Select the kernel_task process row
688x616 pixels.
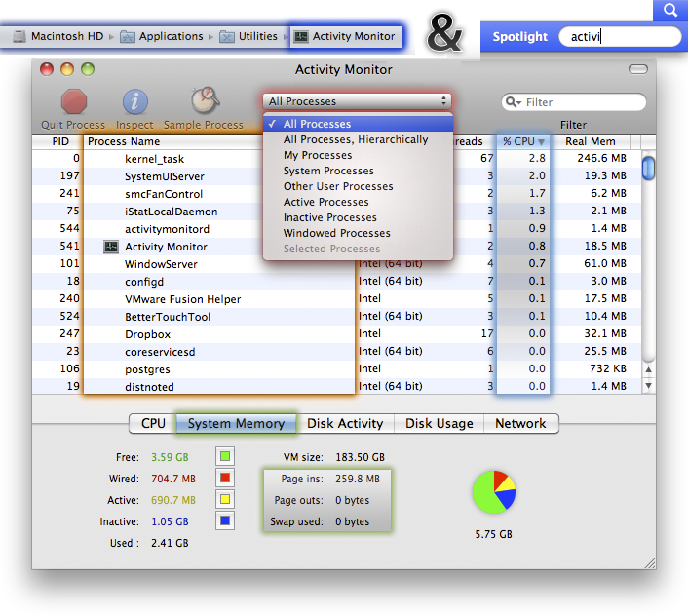pos(336,159)
